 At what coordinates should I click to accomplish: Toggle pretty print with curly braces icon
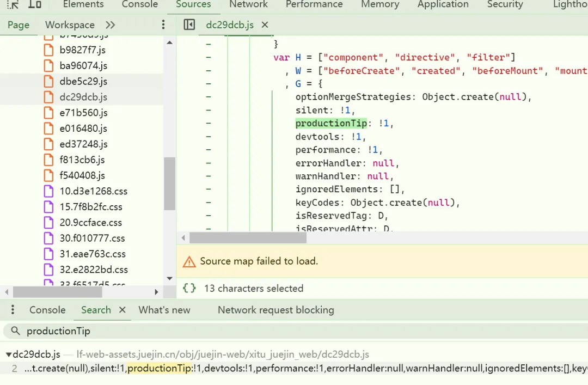point(189,288)
